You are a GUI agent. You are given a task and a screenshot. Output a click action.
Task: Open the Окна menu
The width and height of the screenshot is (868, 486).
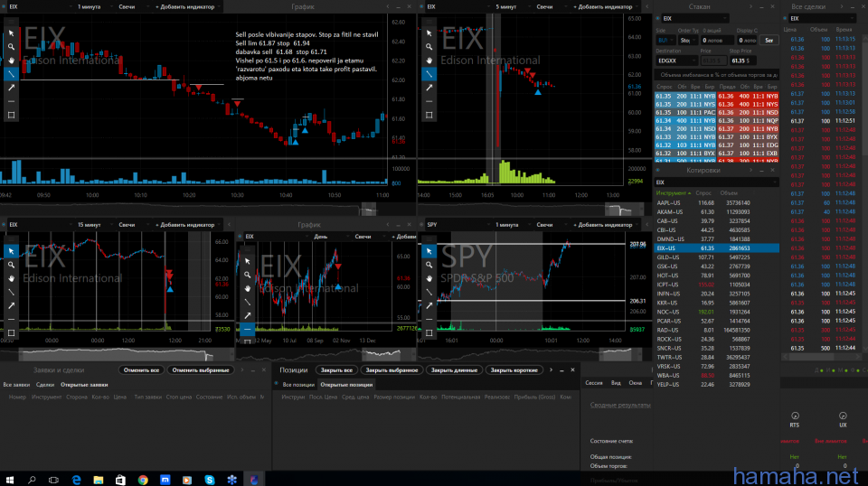pyautogui.click(x=635, y=383)
